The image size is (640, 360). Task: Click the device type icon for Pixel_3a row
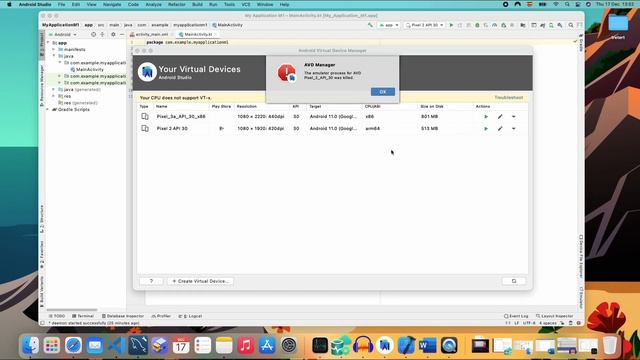click(x=144, y=117)
